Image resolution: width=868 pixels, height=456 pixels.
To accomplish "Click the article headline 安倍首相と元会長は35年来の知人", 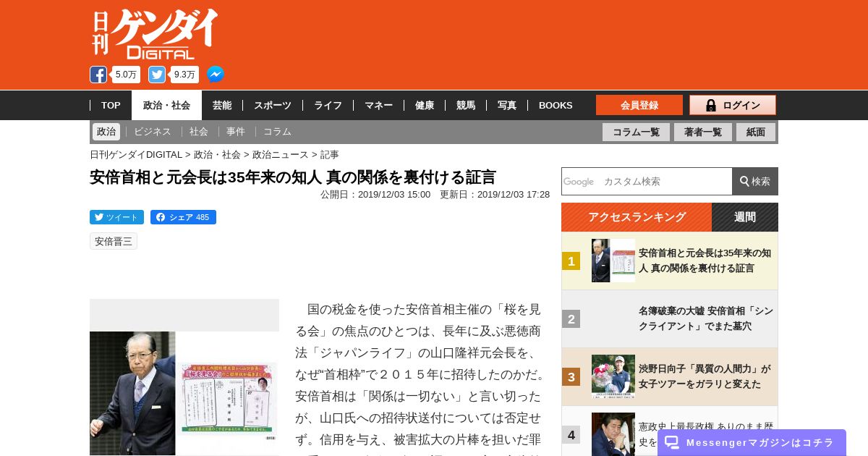I will point(293,177).
